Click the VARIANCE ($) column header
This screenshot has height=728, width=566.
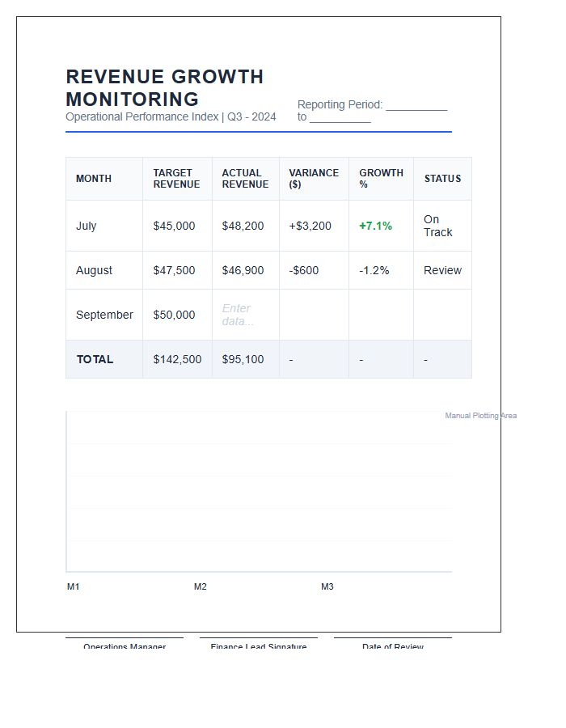[314, 179]
